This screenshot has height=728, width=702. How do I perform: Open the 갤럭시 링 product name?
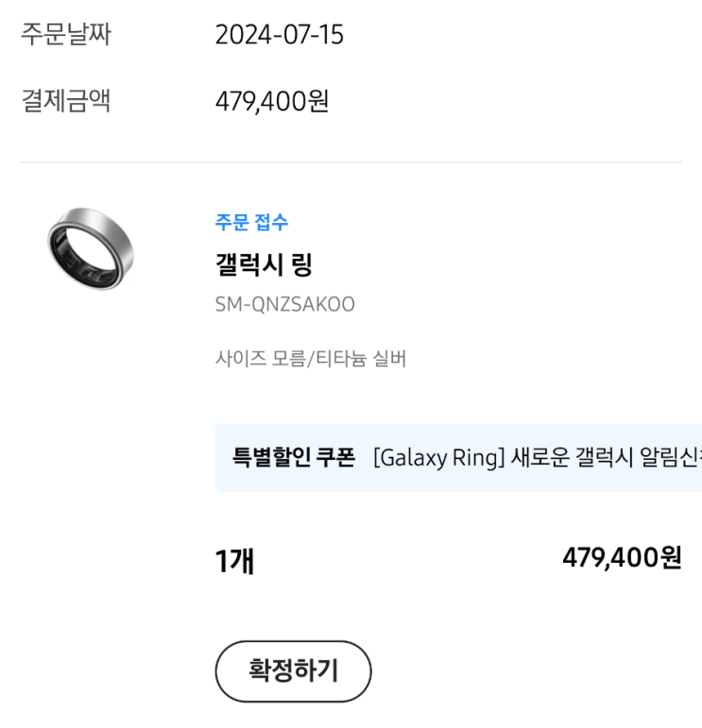264,265
